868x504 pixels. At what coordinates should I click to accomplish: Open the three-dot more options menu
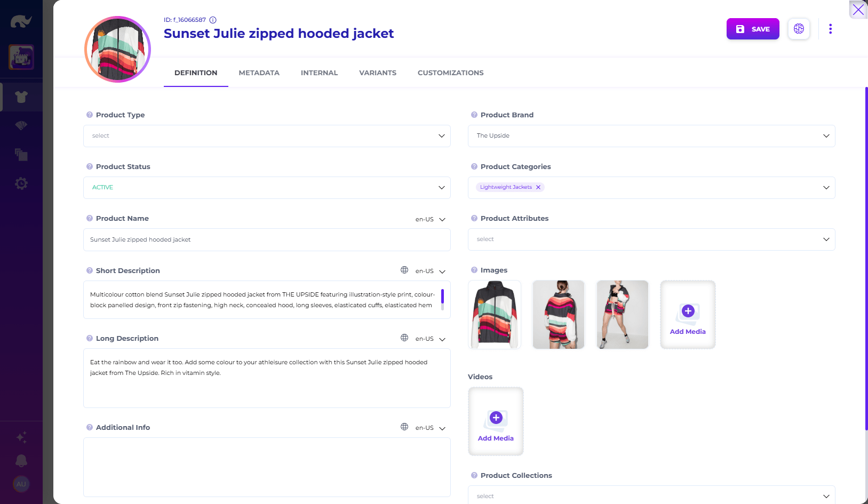[830, 29]
